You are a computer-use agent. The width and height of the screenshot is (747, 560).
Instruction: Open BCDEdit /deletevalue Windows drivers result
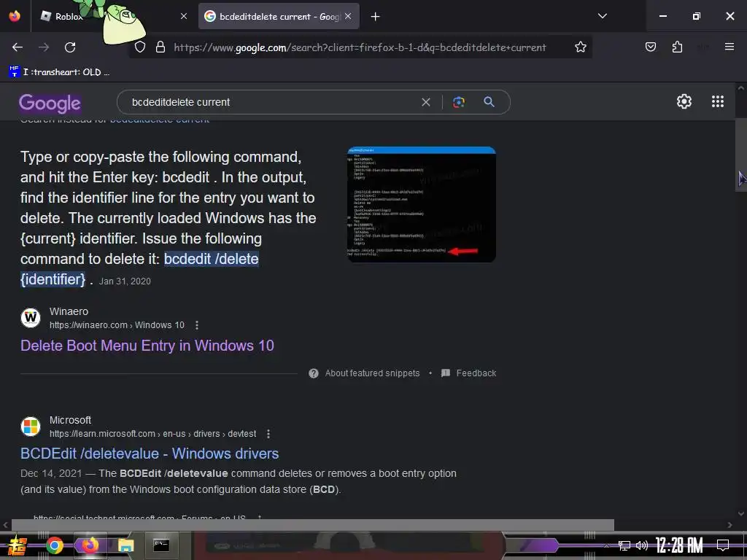[150, 454]
